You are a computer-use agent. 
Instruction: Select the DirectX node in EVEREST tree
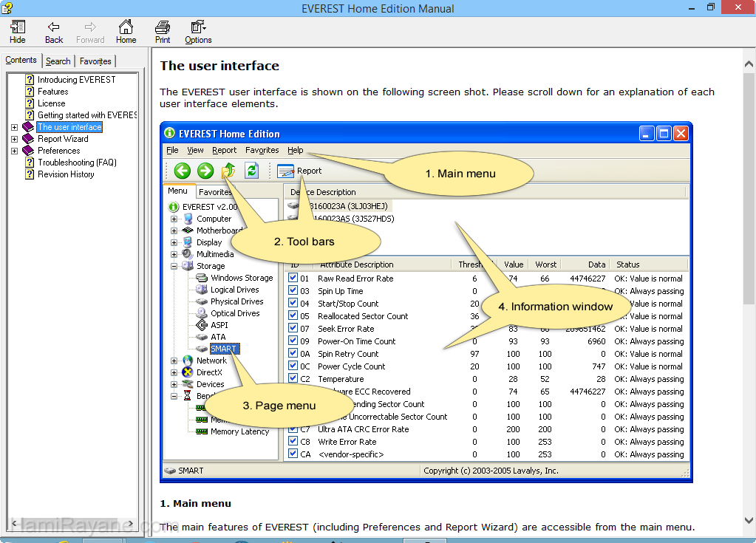pyautogui.click(x=209, y=372)
